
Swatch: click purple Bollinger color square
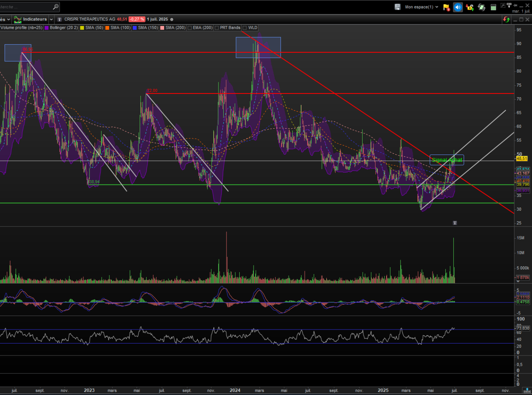click(x=47, y=28)
